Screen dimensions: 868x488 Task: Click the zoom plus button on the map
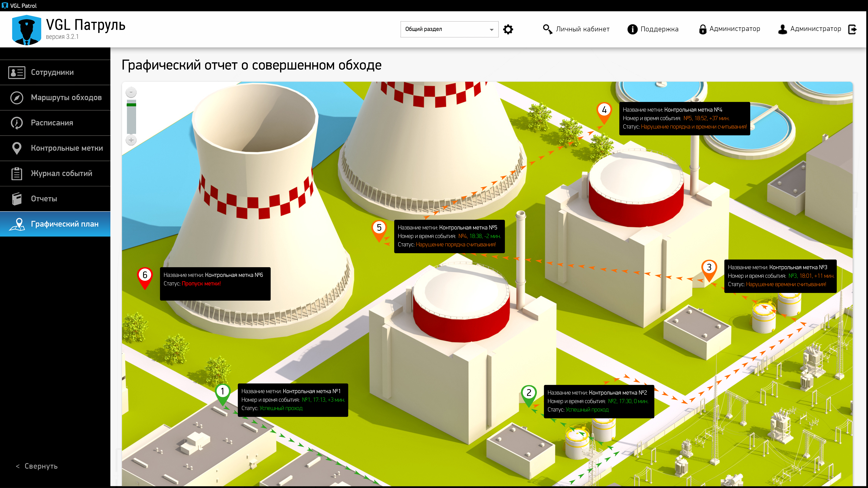(x=131, y=140)
